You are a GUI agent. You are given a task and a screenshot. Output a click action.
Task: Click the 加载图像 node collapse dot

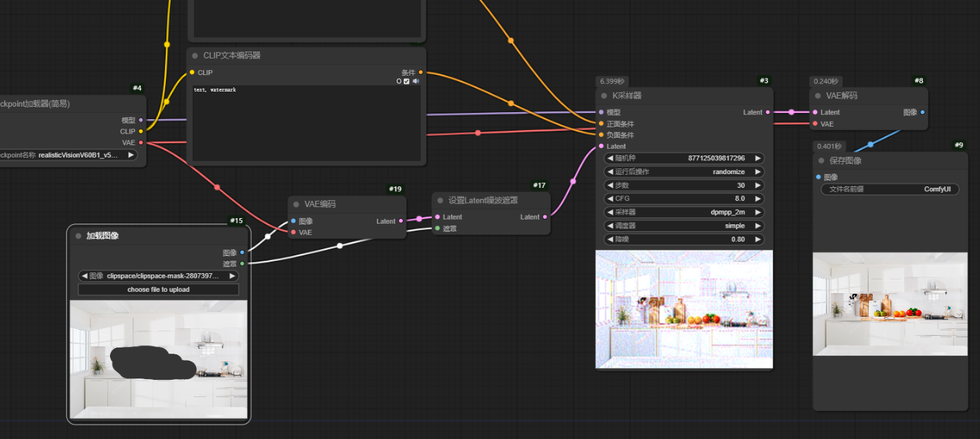(x=78, y=235)
